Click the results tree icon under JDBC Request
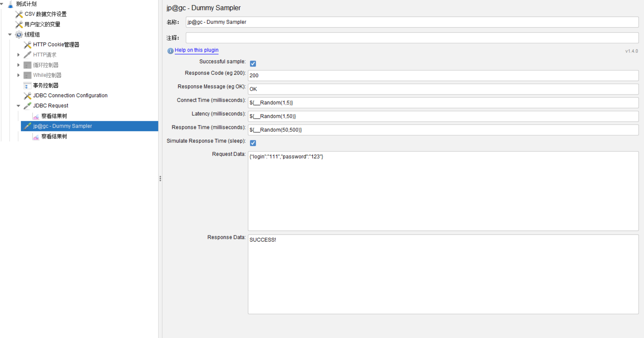This screenshot has height=338, width=644. pyautogui.click(x=36, y=116)
